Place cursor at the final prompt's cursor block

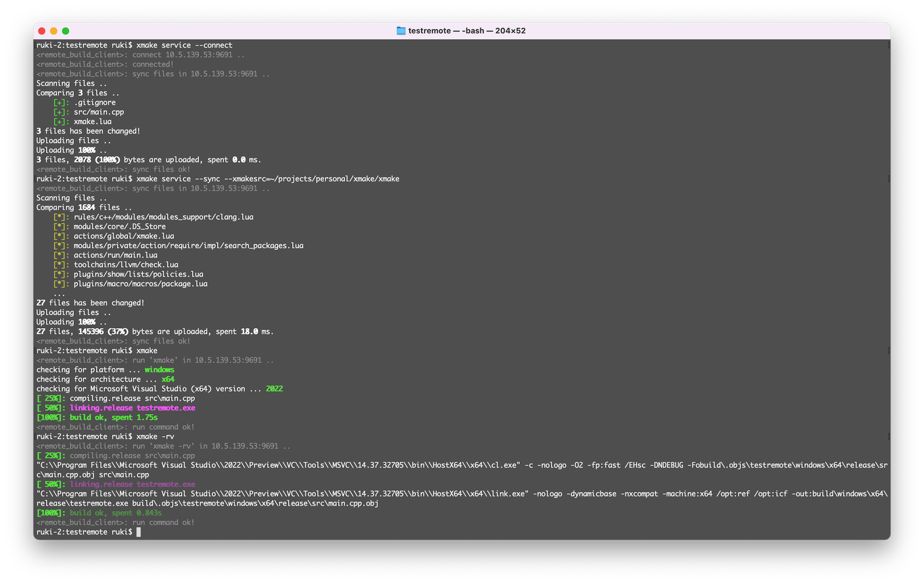139,532
